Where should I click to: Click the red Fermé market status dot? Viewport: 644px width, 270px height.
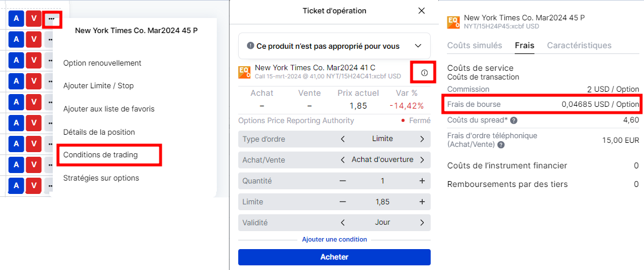coord(403,121)
